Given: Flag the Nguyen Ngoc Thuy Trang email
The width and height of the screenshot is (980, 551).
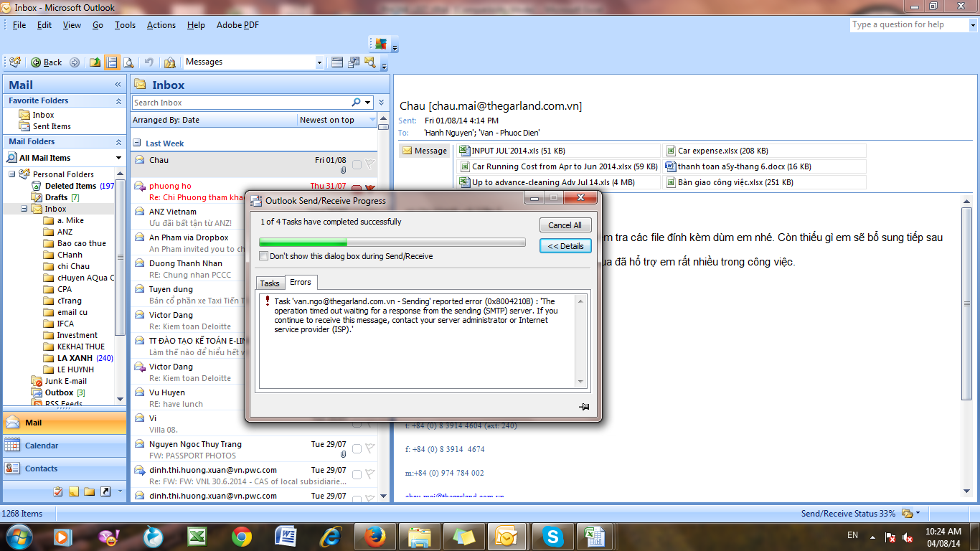Looking at the screenshot, I should 370,449.
